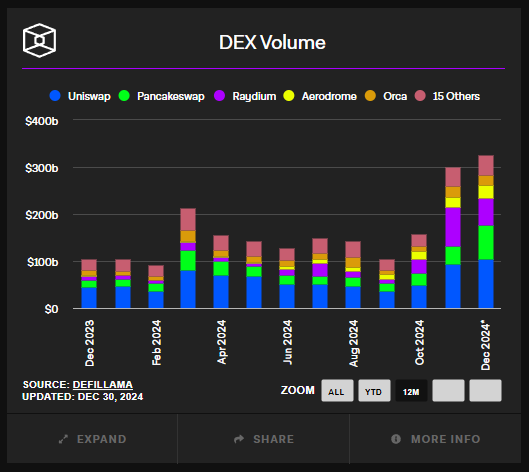This screenshot has width=529, height=472.
Task: Click the Dec 2024* axis label
Action: click(x=485, y=345)
